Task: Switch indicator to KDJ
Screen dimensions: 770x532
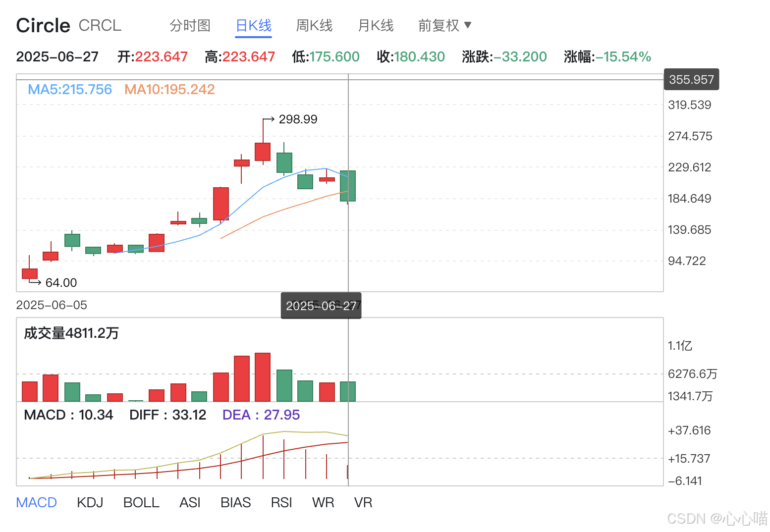Action: tap(90, 502)
